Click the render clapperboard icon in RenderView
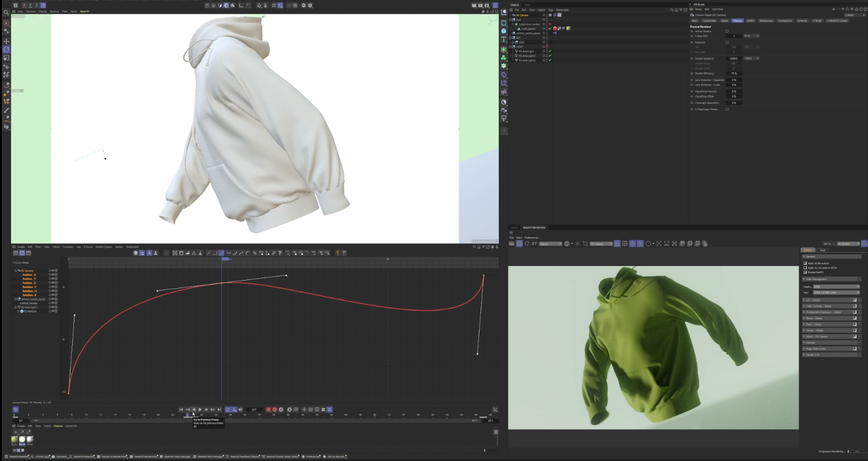Screen dimensions: 868x461 pos(511,243)
